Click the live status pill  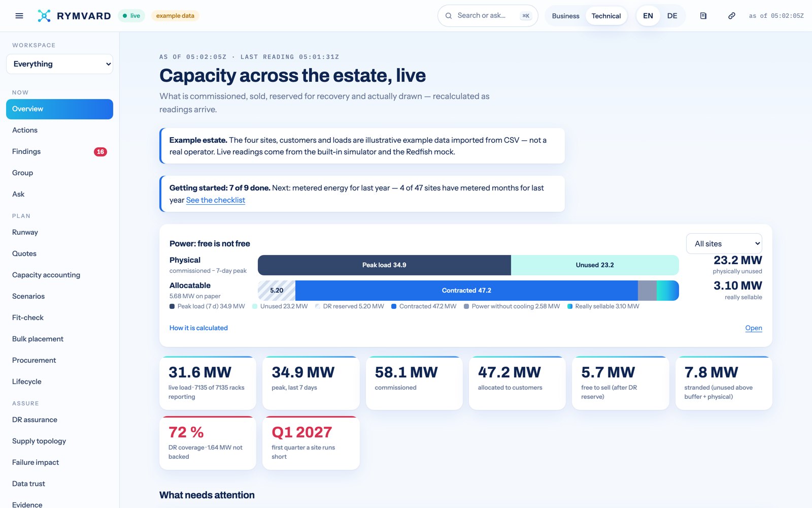pyautogui.click(x=131, y=16)
